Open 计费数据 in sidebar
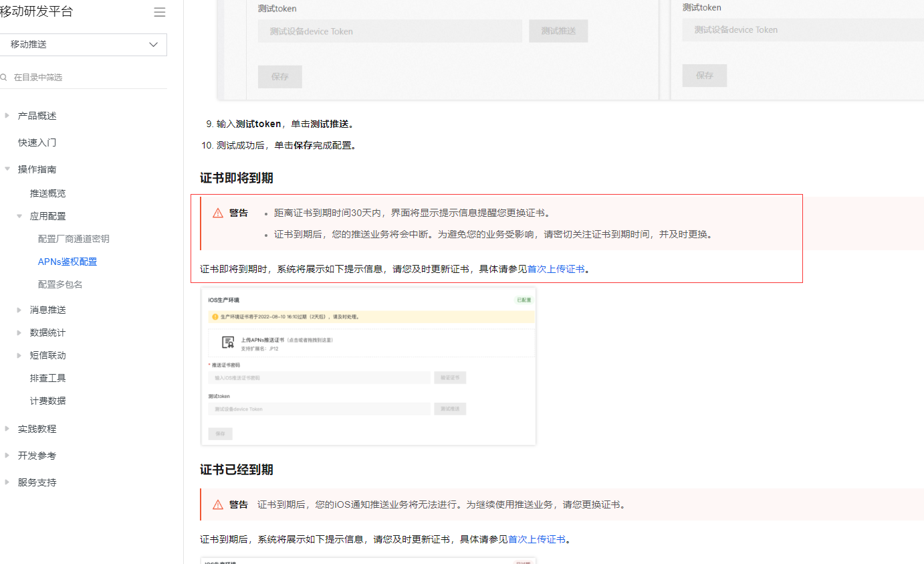The height and width of the screenshot is (564, 924). coord(48,401)
